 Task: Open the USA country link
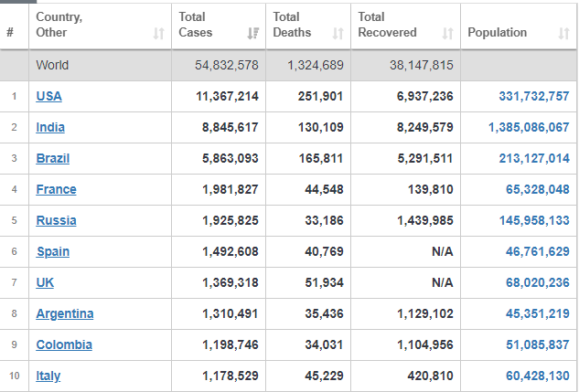[x=48, y=96]
